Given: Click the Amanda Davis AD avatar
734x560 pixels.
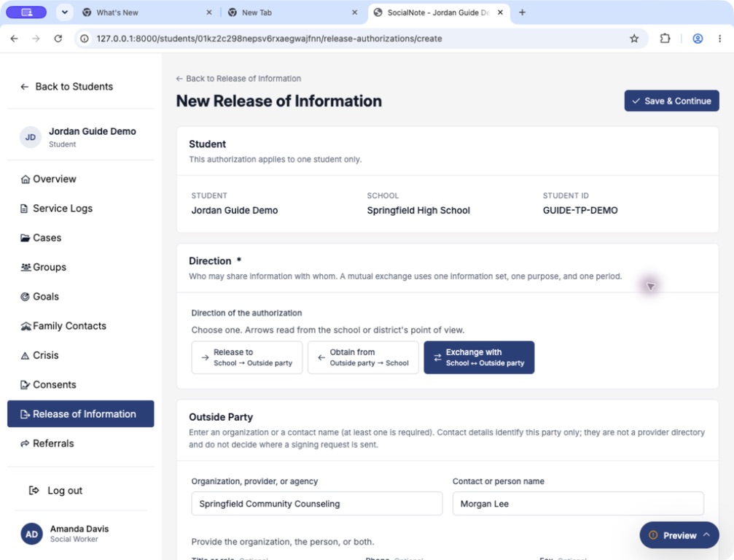Looking at the screenshot, I should [x=31, y=534].
